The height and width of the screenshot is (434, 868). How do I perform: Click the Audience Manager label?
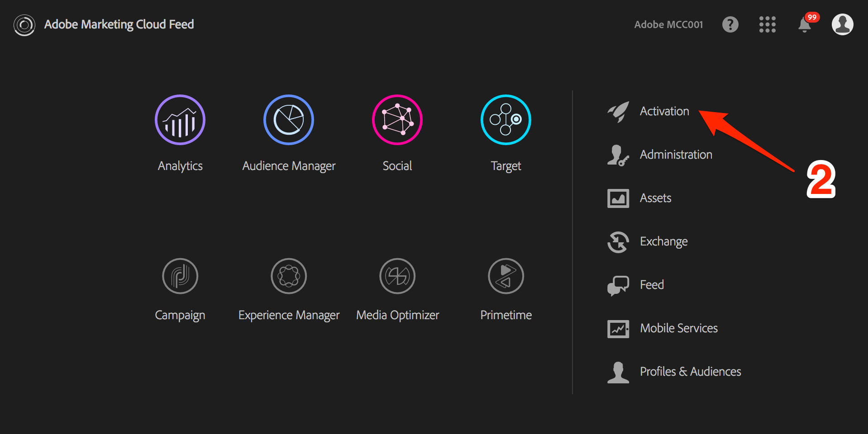[x=289, y=166]
